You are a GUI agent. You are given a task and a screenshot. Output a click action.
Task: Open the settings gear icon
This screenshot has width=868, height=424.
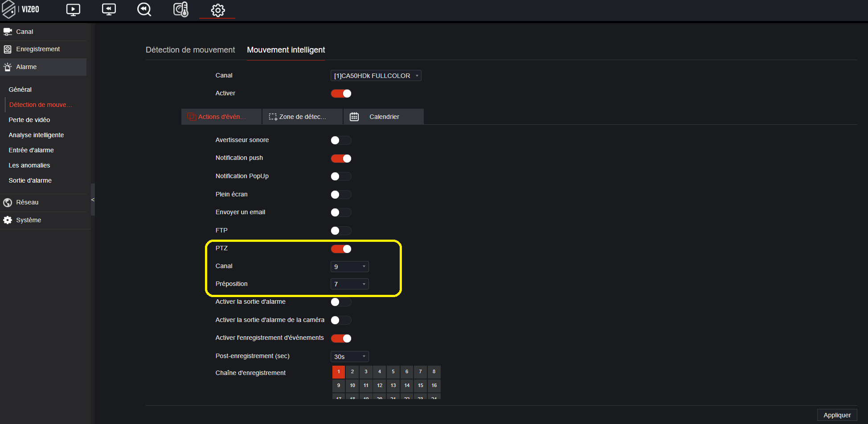[x=217, y=10]
